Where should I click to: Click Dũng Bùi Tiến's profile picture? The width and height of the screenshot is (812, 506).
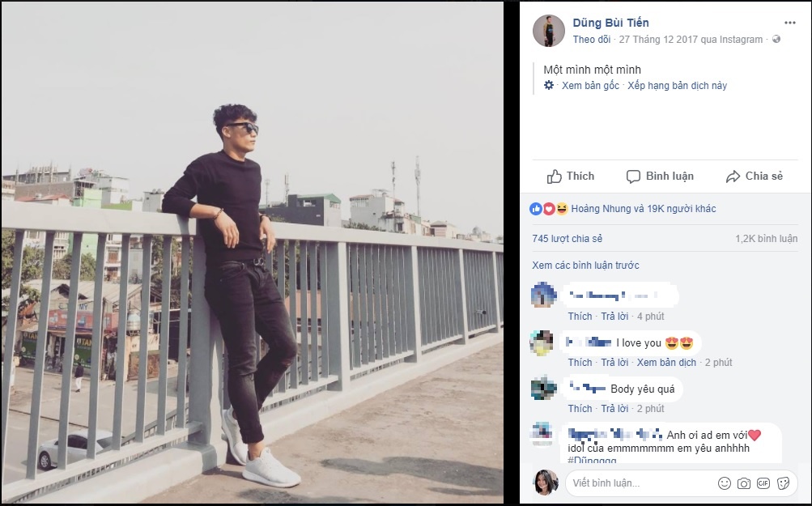[550, 27]
